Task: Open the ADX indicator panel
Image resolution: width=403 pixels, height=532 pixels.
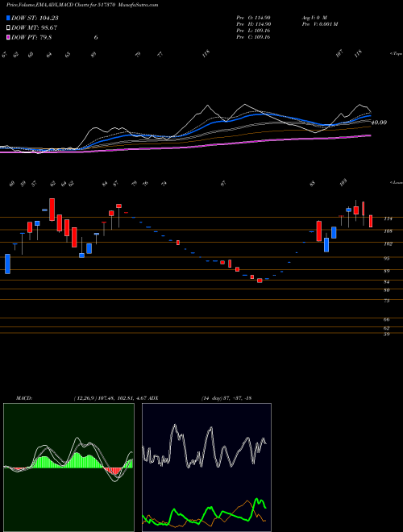Action: [206, 468]
